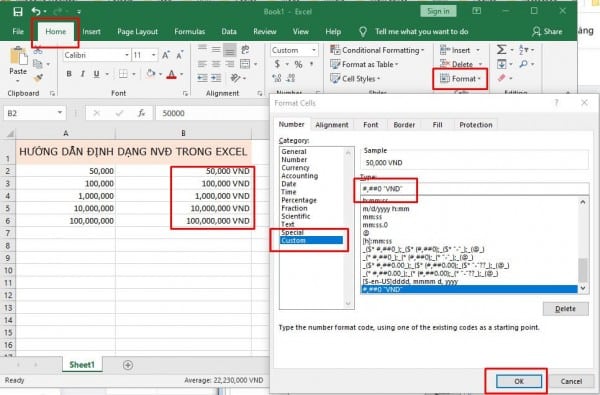Viewport: 600px width, 395px height.
Task: Click the Find & Select magnifier icon
Action: tap(523, 64)
